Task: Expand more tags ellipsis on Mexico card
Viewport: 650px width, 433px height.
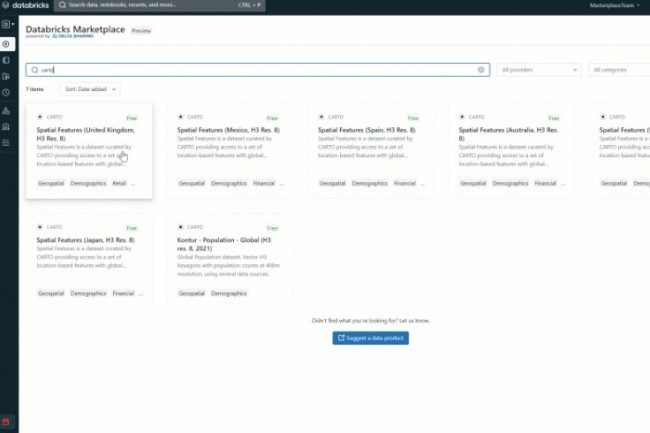Action: pyautogui.click(x=282, y=184)
